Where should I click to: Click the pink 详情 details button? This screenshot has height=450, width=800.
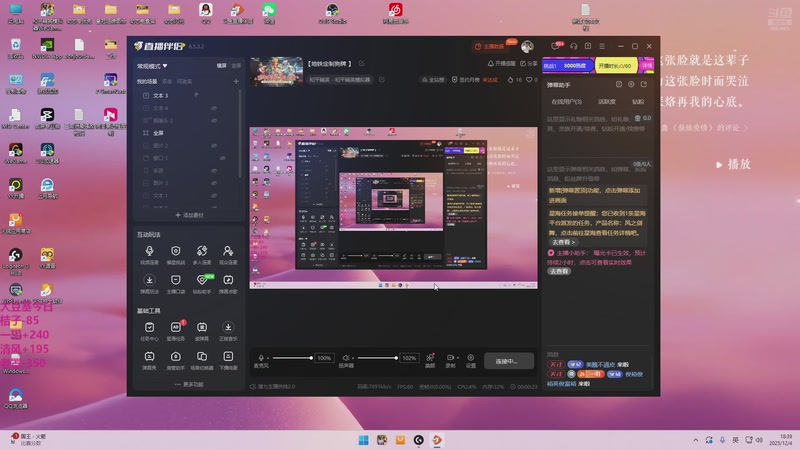click(x=647, y=65)
